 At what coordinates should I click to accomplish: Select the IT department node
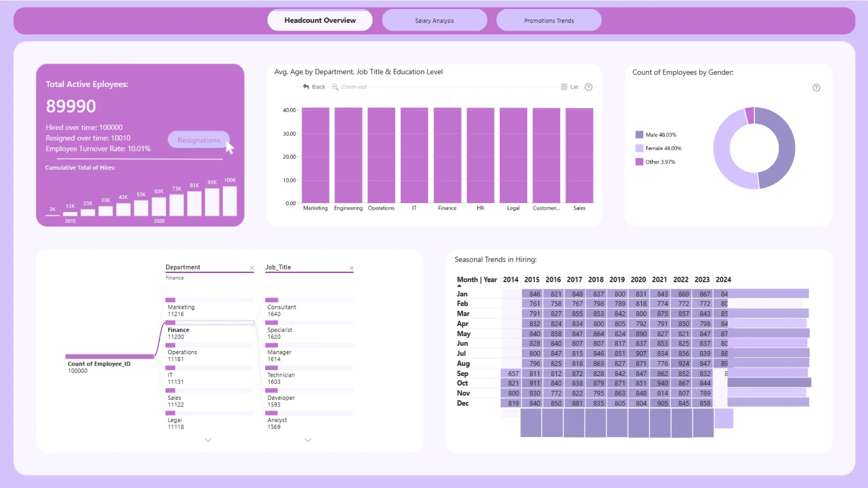(x=209, y=375)
